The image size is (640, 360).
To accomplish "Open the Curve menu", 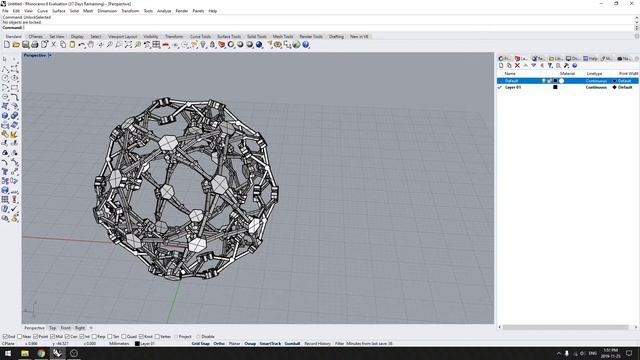I will click(x=42, y=11).
